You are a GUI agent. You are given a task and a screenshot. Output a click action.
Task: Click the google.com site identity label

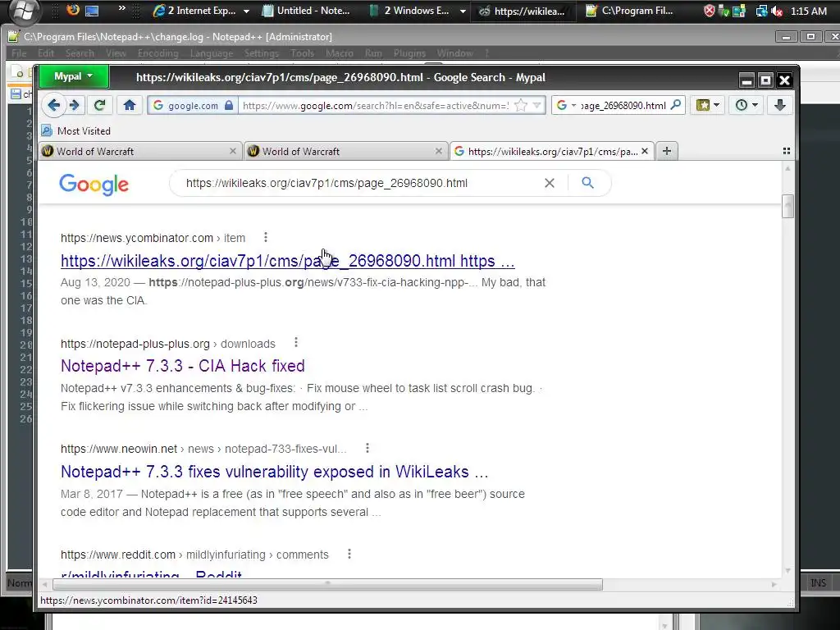point(193,106)
